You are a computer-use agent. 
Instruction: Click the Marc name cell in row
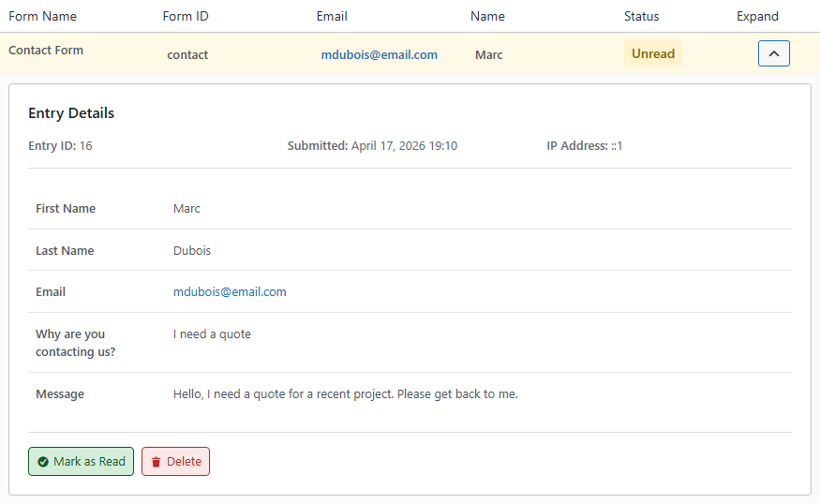pos(488,55)
